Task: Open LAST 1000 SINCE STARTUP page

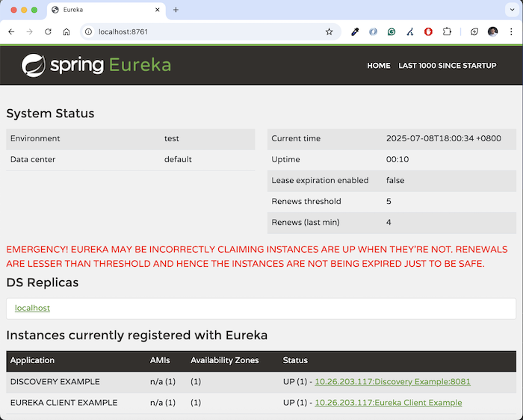Action: 448,65
